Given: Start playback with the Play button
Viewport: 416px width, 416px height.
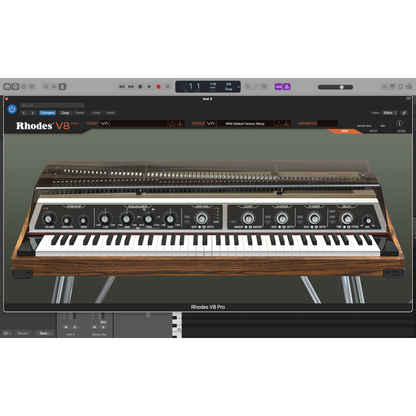Looking at the screenshot, I should point(149,87).
